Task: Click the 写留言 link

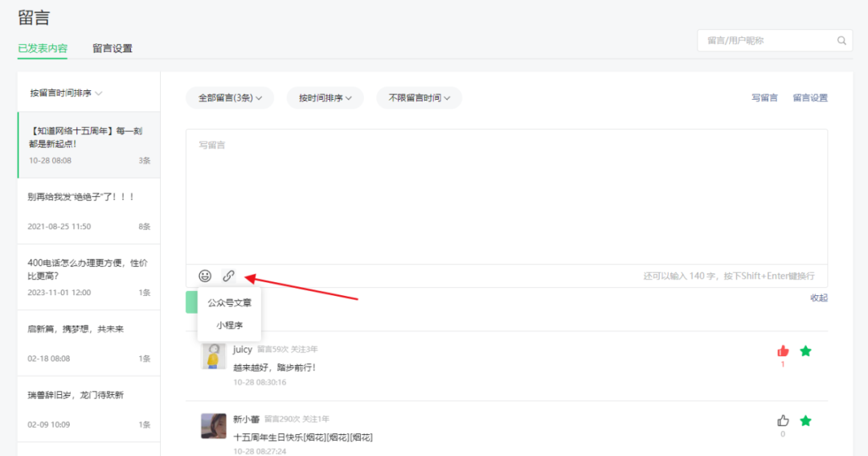Action: pos(764,98)
